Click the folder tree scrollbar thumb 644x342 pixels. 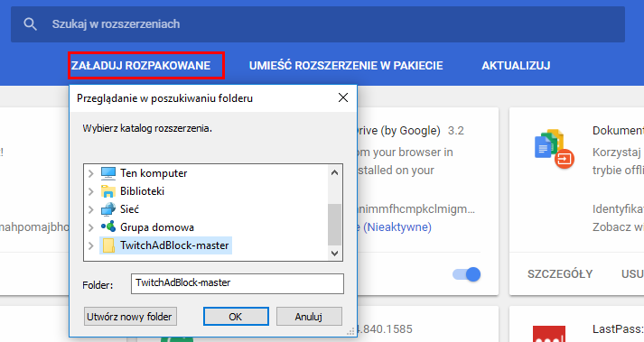tap(335, 224)
